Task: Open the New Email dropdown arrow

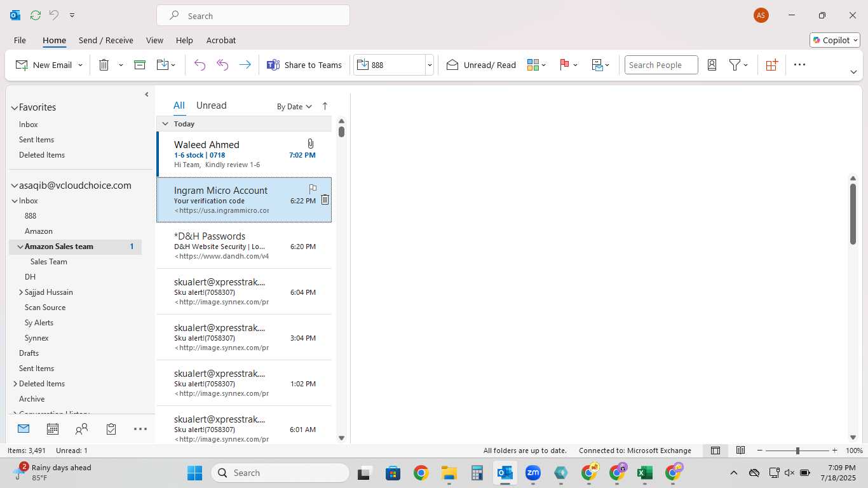Action: pyautogui.click(x=80, y=65)
